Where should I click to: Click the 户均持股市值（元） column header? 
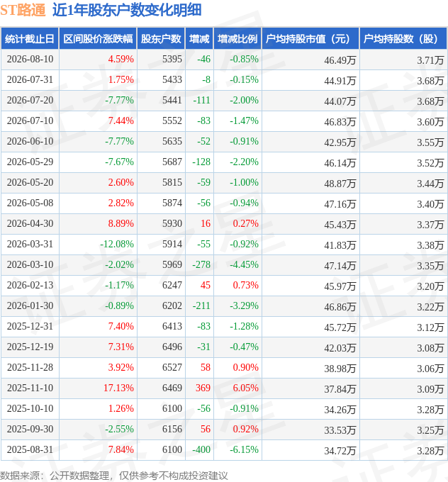310,39
